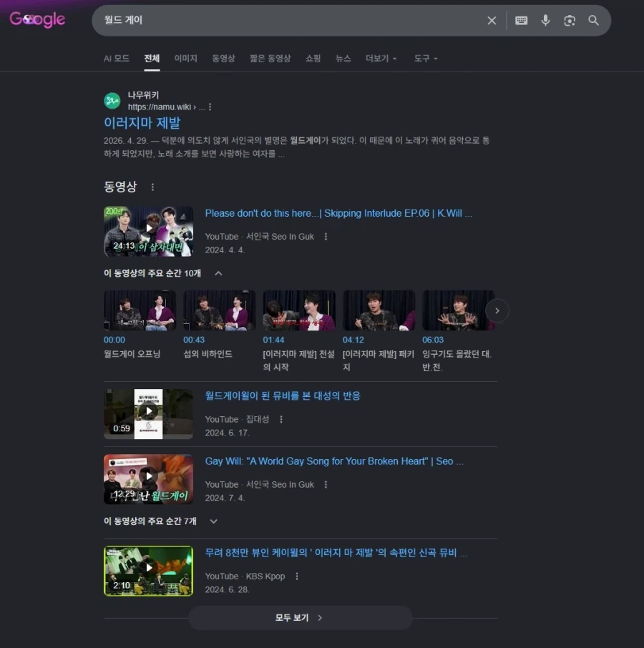The height and width of the screenshot is (648, 644).
Task: Open options dots next to 집대성 video
Action: (x=281, y=419)
